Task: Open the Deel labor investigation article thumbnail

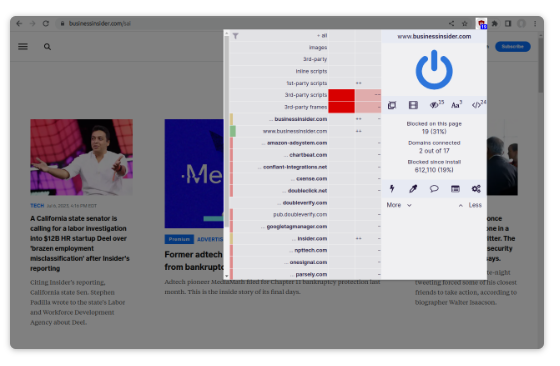Action: pyautogui.click(x=81, y=157)
